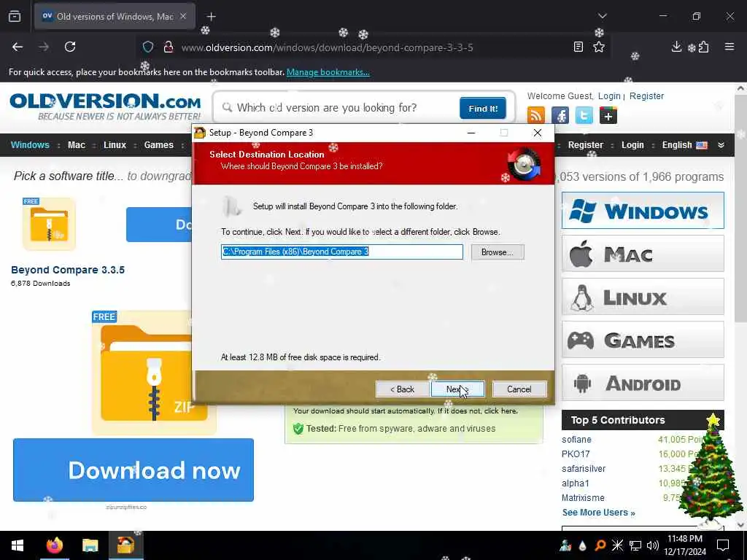Open the Firefox hamburger menu
This screenshot has width=747, height=560.
click(729, 47)
